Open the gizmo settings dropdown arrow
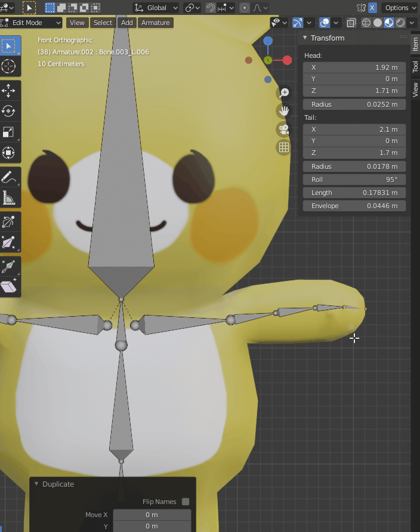Image resolution: width=420 pixels, height=532 pixels. [x=308, y=23]
